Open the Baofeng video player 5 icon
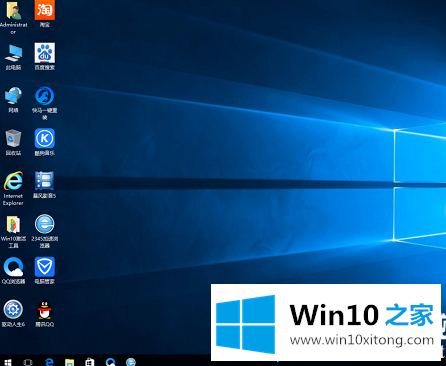The width and height of the screenshot is (446, 366). (45, 181)
